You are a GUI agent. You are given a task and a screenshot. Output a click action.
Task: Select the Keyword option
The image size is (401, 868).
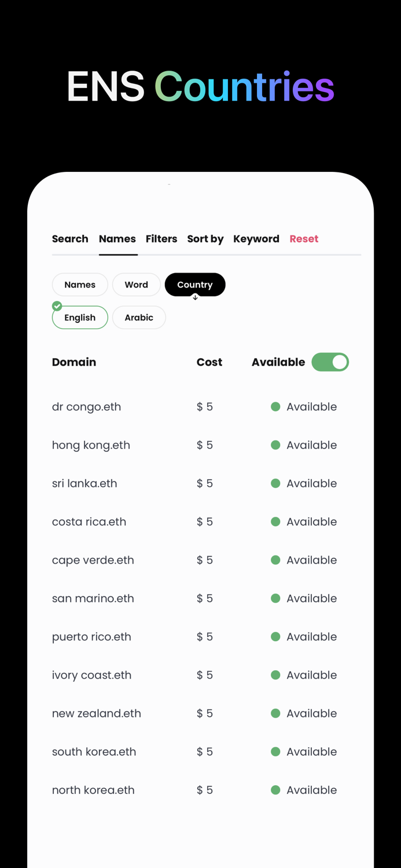pos(256,239)
